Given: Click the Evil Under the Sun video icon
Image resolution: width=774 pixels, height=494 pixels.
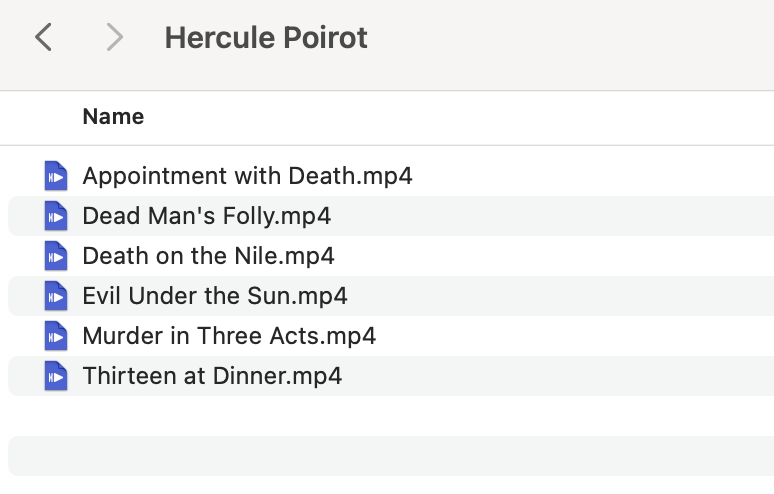Looking at the screenshot, I should 56,296.
